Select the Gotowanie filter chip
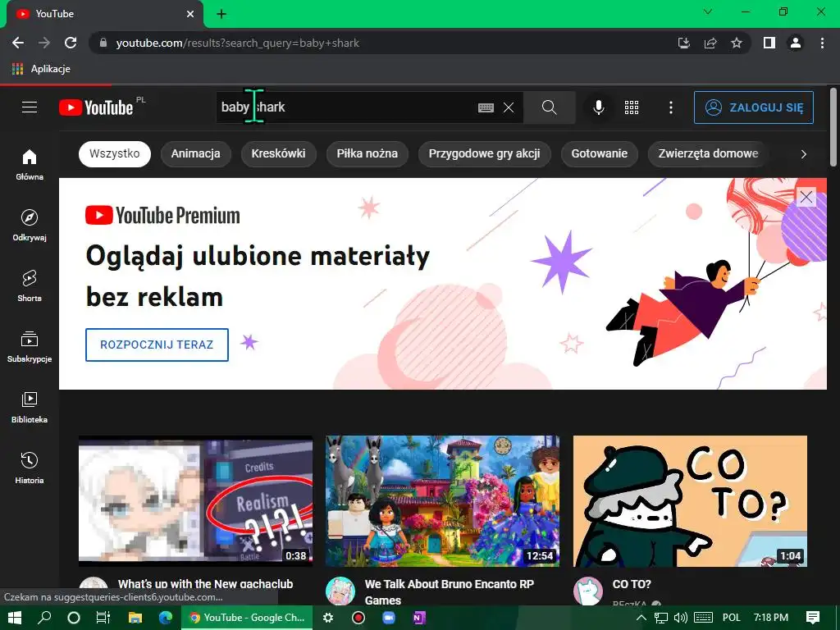Viewport: 840px width, 630px height. tap(600, 153)
